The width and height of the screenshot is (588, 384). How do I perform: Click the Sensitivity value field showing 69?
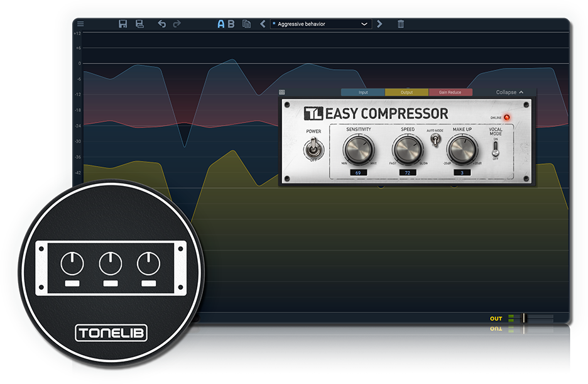[x=358, y=173]
